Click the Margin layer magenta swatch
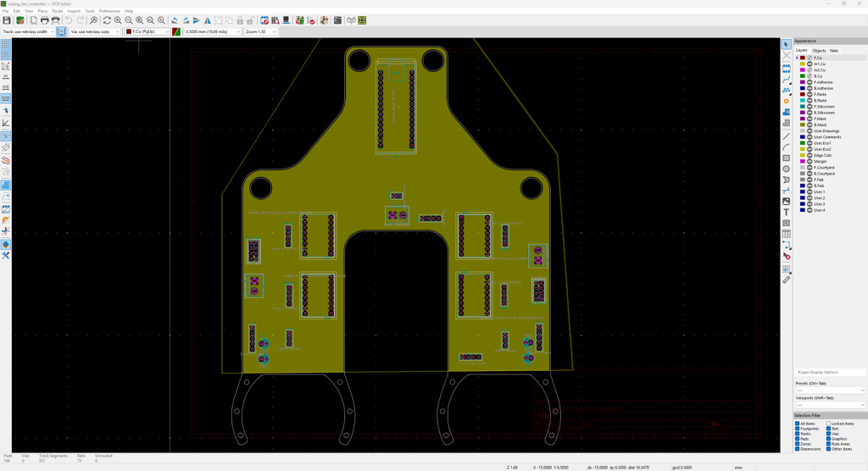Viewport: 868px width, 471px height. 803,162
